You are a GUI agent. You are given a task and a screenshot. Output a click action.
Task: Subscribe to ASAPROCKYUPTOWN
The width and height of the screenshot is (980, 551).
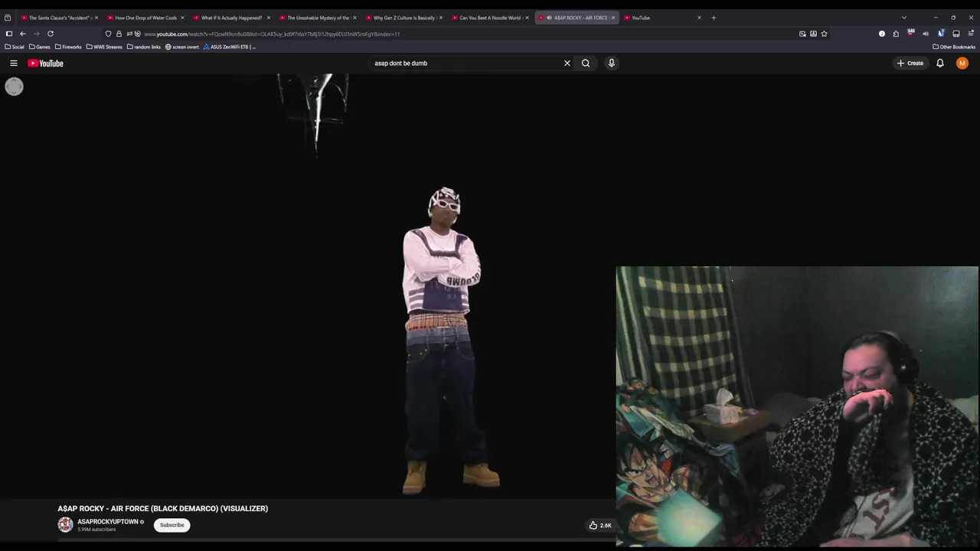click(172, 525)
